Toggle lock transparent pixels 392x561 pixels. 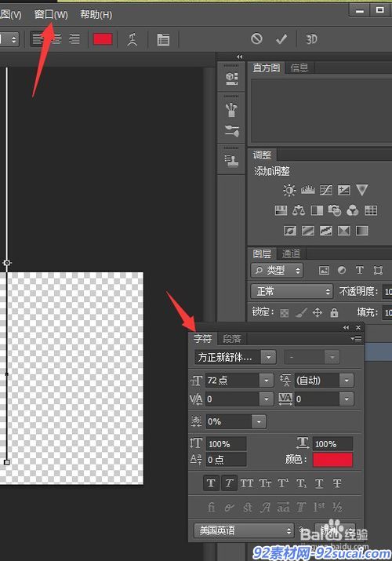pos(285,313)
